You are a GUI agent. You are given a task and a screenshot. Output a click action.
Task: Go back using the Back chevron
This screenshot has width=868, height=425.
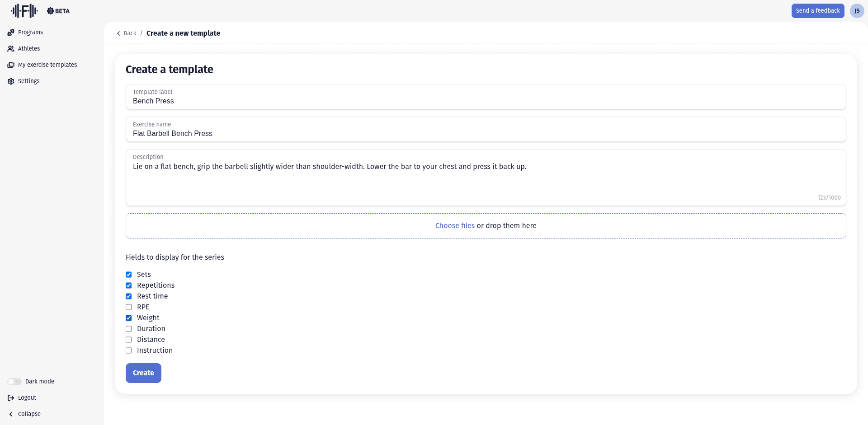tap(118, 33)
